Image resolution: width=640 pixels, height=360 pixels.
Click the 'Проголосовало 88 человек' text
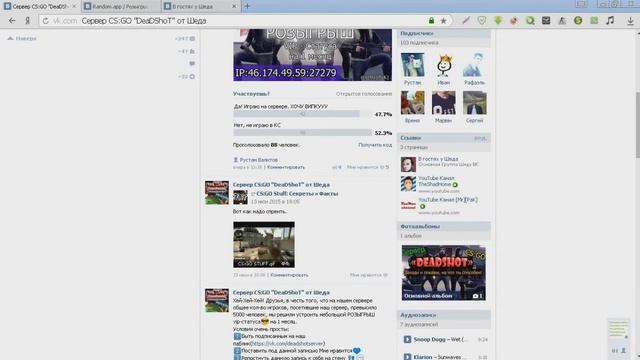point(266,145)
